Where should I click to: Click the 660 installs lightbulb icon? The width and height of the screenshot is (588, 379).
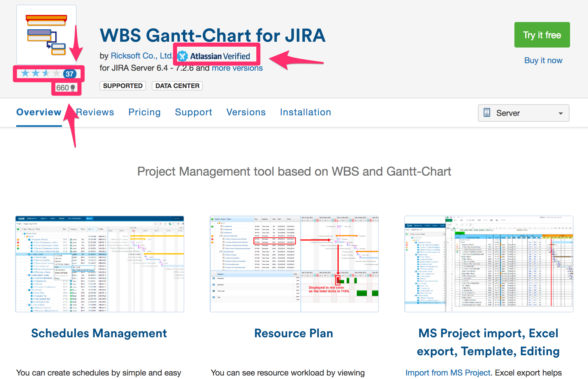[x=73, y=88]
